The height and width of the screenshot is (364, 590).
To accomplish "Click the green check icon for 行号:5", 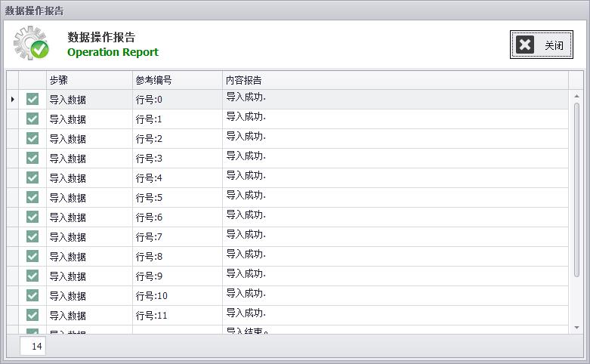I will [32, 197].
